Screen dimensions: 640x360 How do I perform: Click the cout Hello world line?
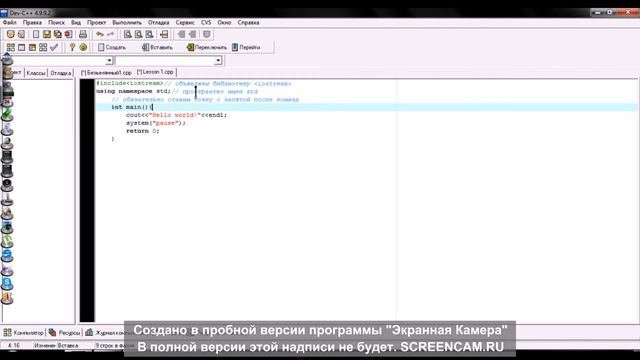tap(176, 115)
